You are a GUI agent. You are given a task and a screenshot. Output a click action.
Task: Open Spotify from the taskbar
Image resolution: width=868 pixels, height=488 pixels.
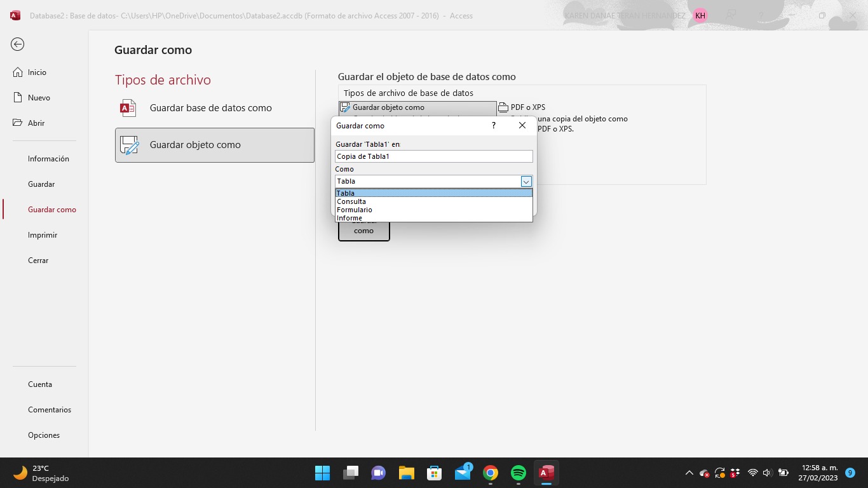[x=519, y=473]
